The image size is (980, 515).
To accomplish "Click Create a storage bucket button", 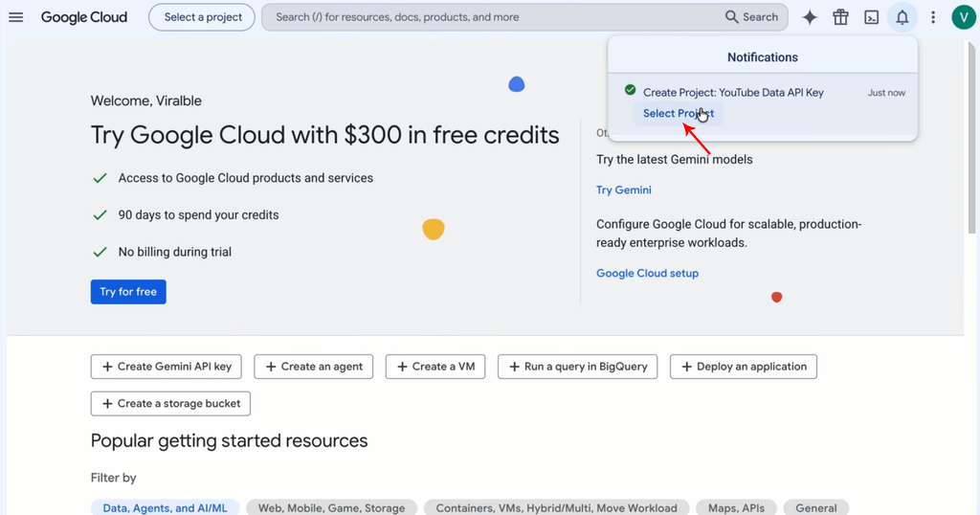I will click(x=170, y=404).
